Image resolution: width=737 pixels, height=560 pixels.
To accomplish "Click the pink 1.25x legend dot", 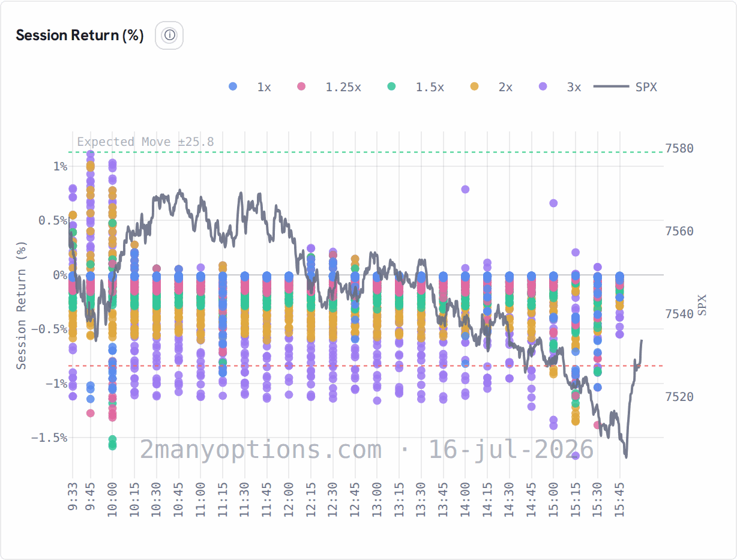I will click(301, 86).
